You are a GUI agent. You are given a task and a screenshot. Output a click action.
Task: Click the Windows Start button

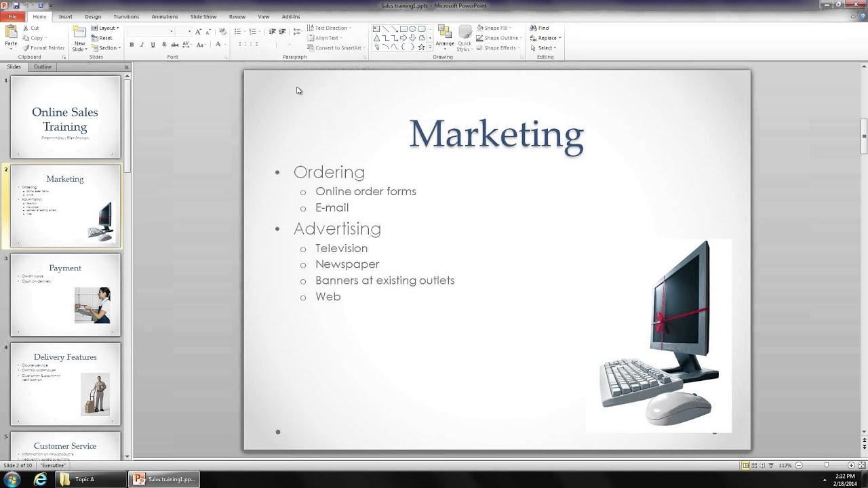12,479
